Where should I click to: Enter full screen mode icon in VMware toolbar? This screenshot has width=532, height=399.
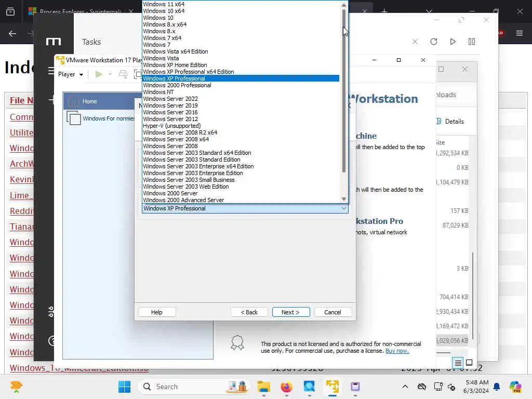pyautogui.click(x=137, y=74)
